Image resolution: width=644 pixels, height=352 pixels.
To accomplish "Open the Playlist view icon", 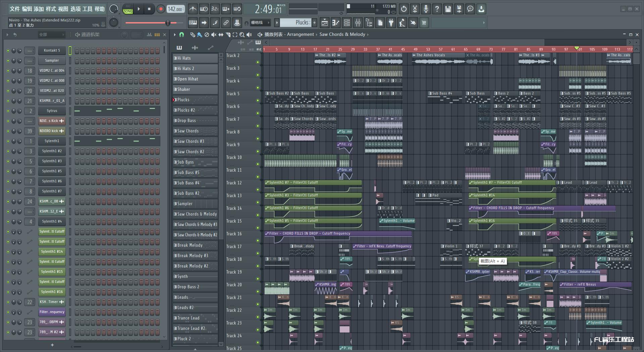I will tap(325, 23).
